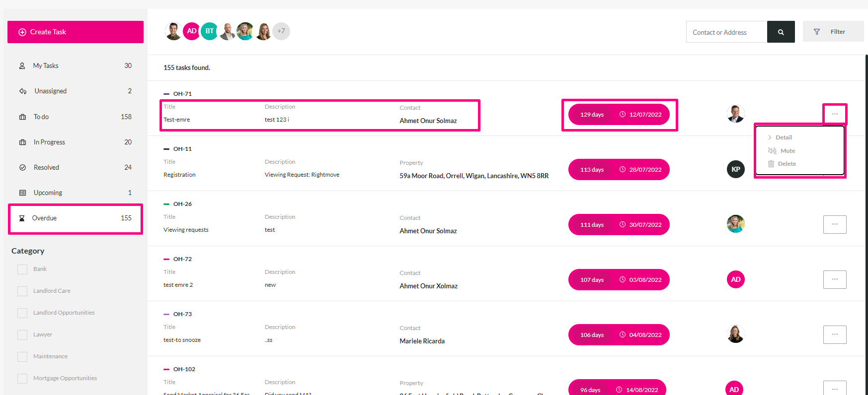Click the AD assignee avatar on OH-72
This screenshot has width=868, height=395.
click(x=736, y=279)
